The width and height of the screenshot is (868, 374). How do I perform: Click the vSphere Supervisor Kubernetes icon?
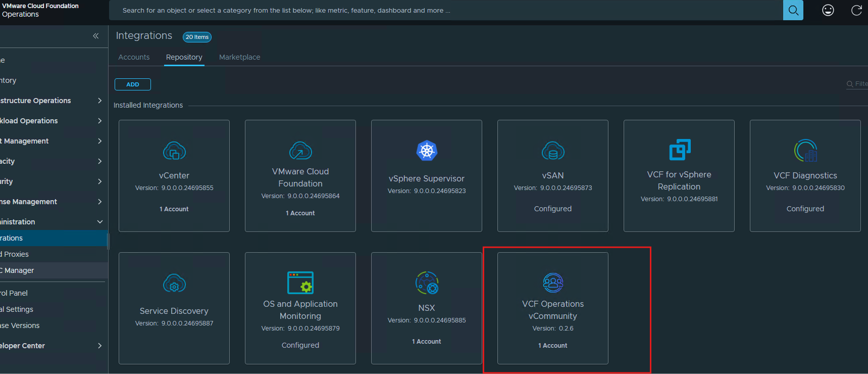(x=427, y=151)
